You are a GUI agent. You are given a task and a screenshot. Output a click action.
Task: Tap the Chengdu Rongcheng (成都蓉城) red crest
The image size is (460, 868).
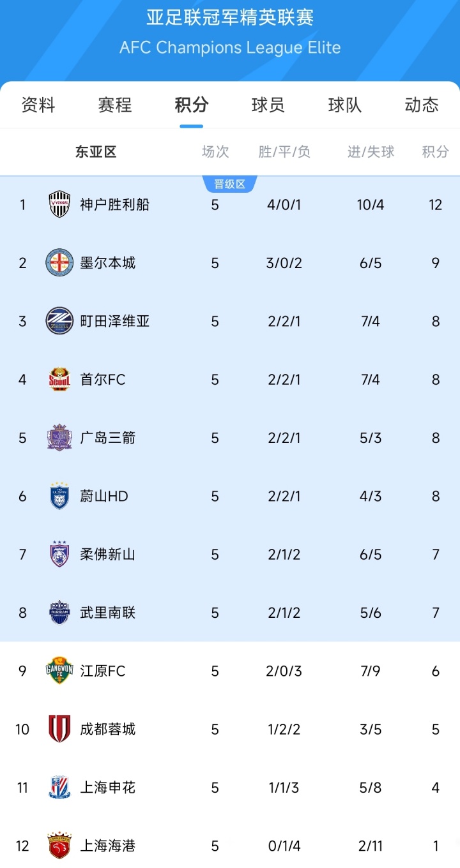point(59,729)
